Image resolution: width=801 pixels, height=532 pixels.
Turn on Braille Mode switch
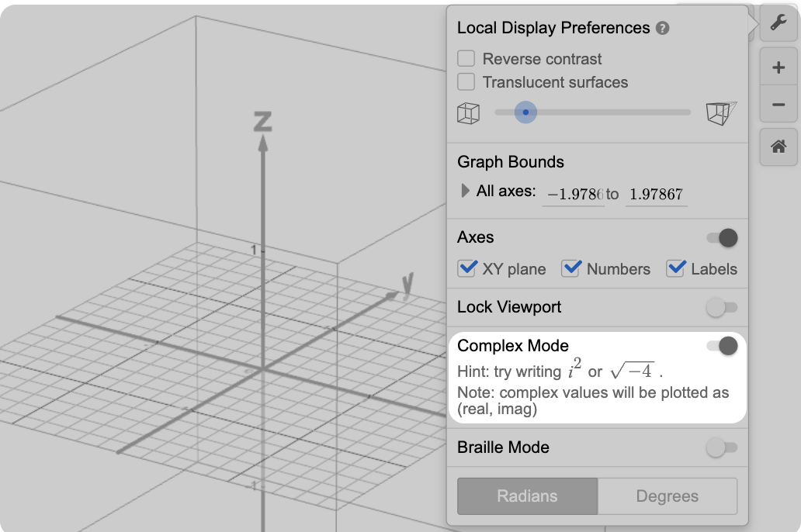(722, 447)
